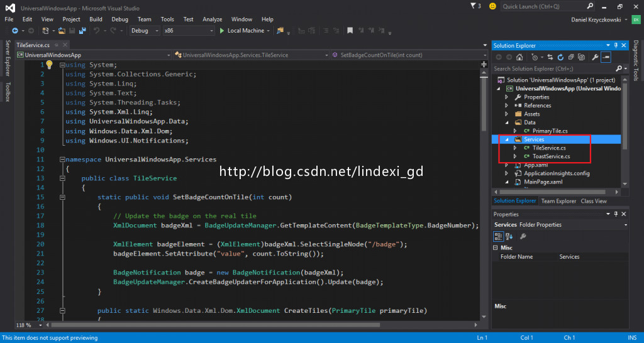The width and height of the screenshot is (644, 343).
Task: Select ToastService.cs in Solution Explorer
Action: point(551,156)
